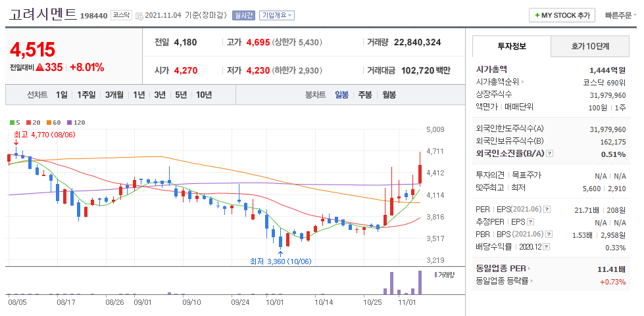The height and width of the screenshot is (316, 644).
Task: Expand the 빠른주문 dropdown
Action: tap(621, 16)
